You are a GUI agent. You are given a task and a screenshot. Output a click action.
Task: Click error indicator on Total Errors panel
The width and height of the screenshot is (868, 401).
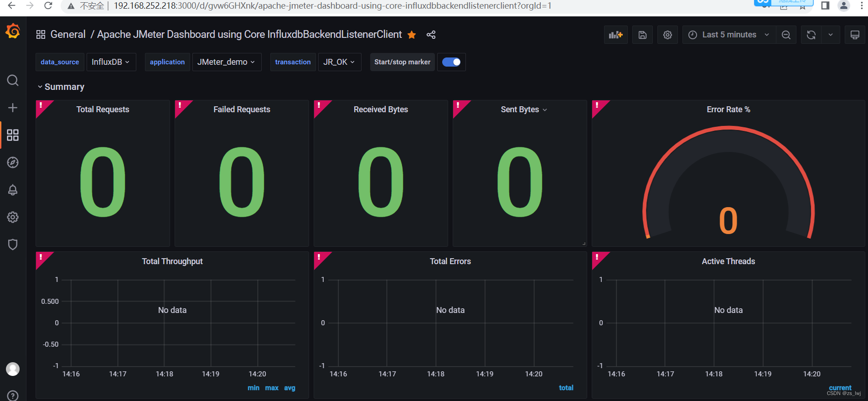pyautogui.click(x=319, y=257)
